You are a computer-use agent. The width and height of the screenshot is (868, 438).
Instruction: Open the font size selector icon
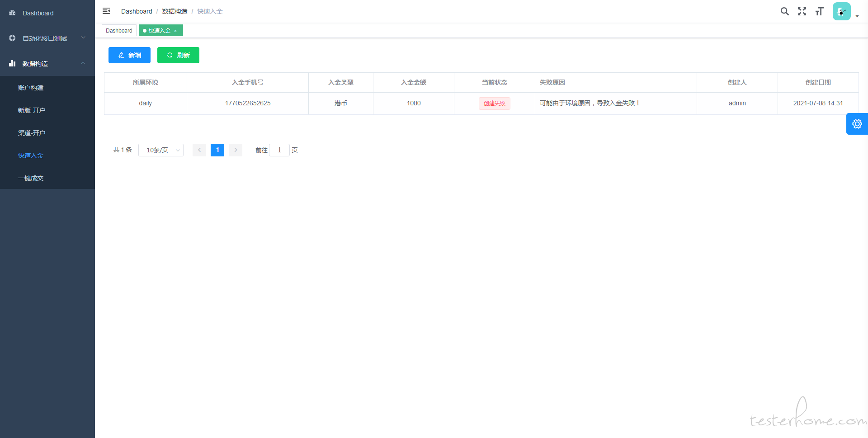click(x=820, y=11)
